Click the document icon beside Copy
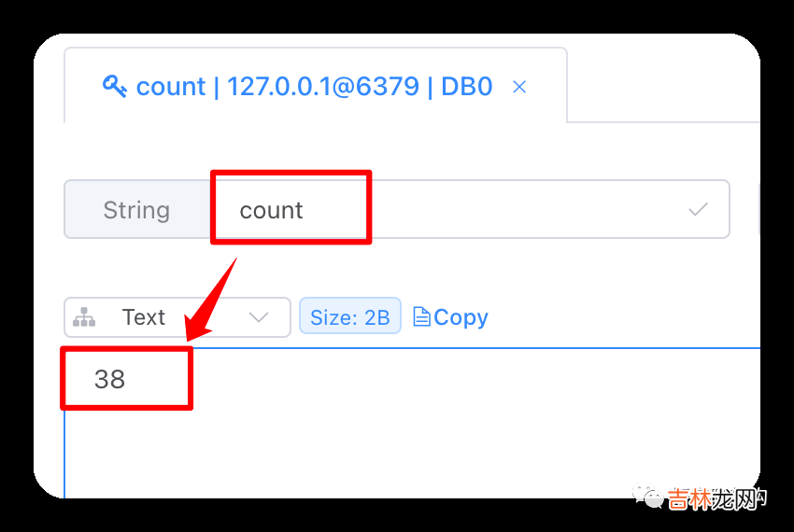 (x=421, y=317)
